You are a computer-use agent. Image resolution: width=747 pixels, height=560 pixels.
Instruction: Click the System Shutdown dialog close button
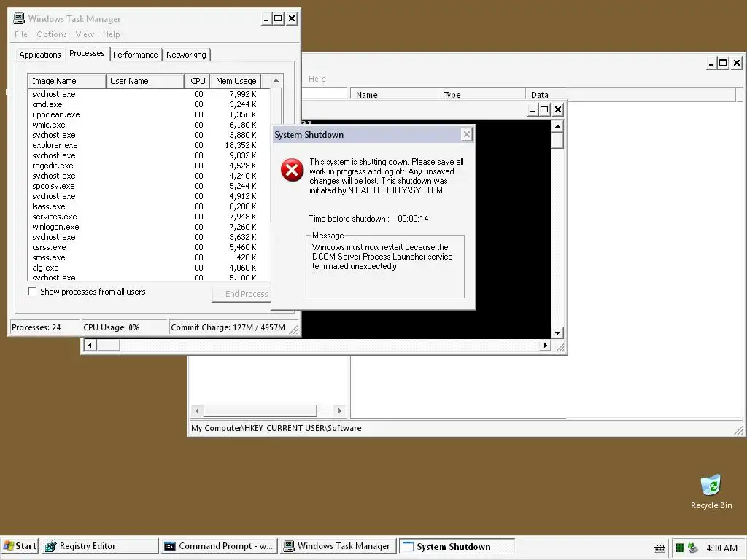click(x=467, y=135)
